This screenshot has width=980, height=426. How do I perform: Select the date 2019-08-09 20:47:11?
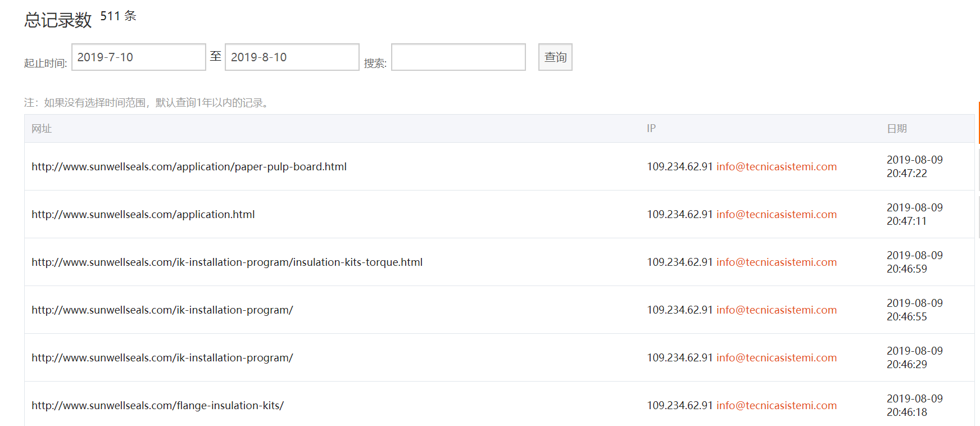(915, 215)
